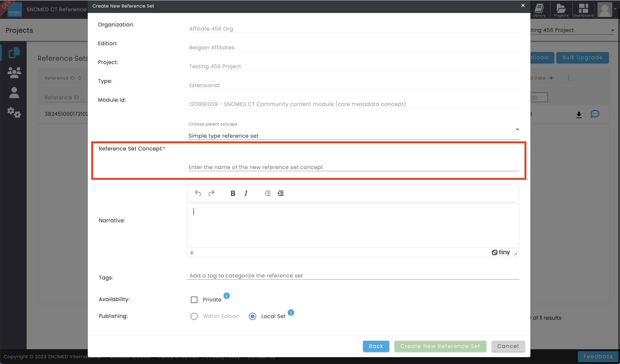Select the Local Set radio button
Viewport: 620px width, 364px height.
tap(252, 316)
